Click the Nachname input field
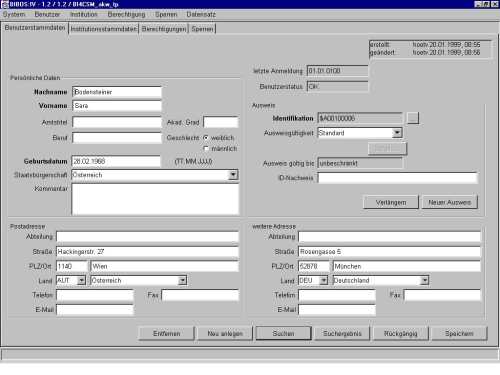 117,92
